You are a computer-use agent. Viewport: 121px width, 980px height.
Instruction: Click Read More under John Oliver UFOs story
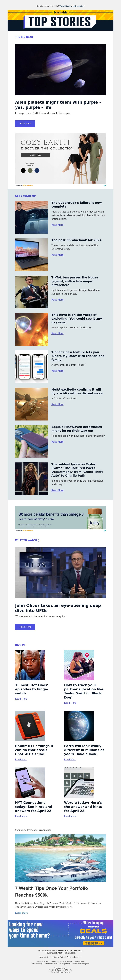25,627
